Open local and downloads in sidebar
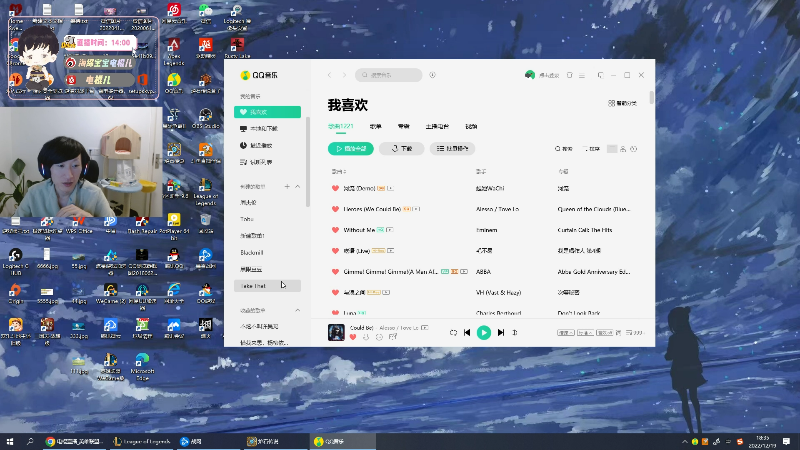800x450 pixels. 267,129
